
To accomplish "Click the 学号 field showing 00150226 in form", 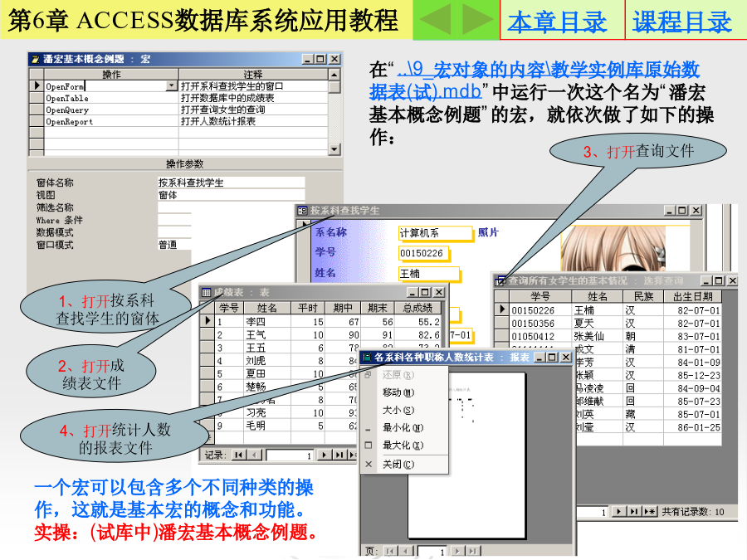I will [x=423, y=253].
